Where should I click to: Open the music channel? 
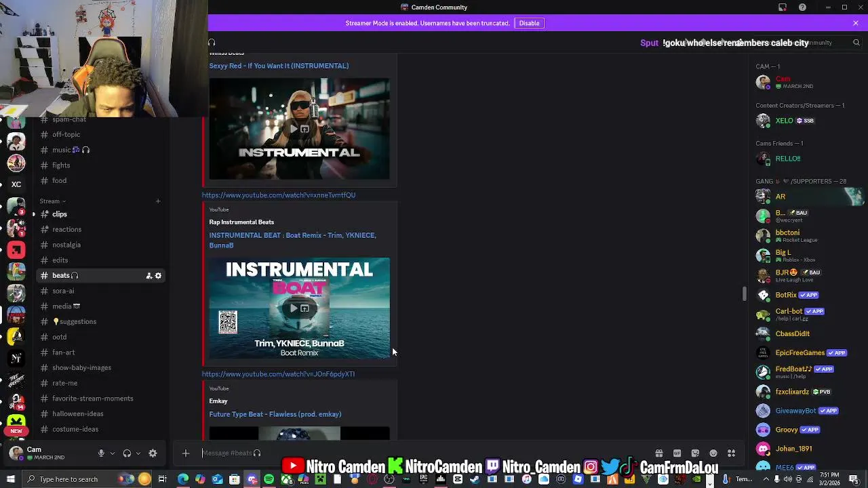pyautogui.click(x=102, y=150)
